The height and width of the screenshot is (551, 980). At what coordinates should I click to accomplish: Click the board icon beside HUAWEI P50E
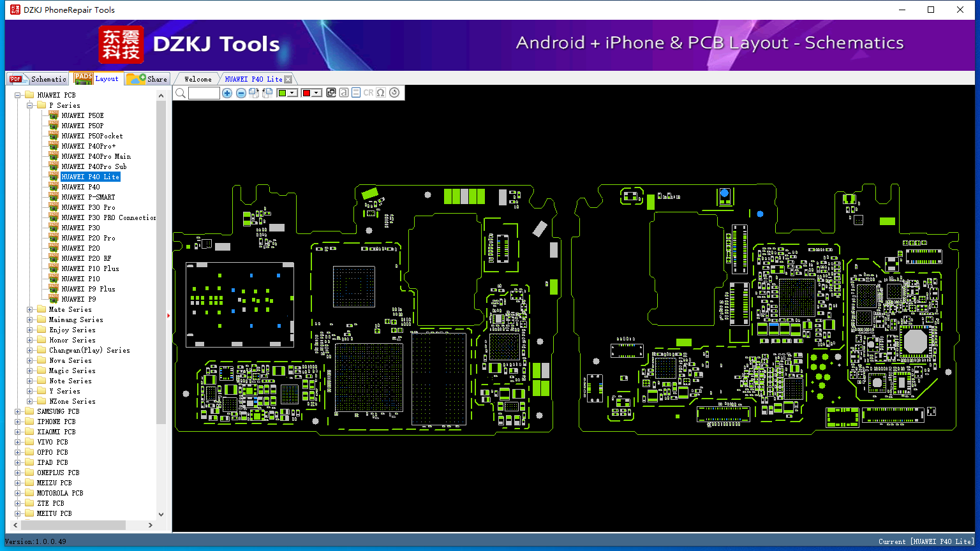point(54,115)
